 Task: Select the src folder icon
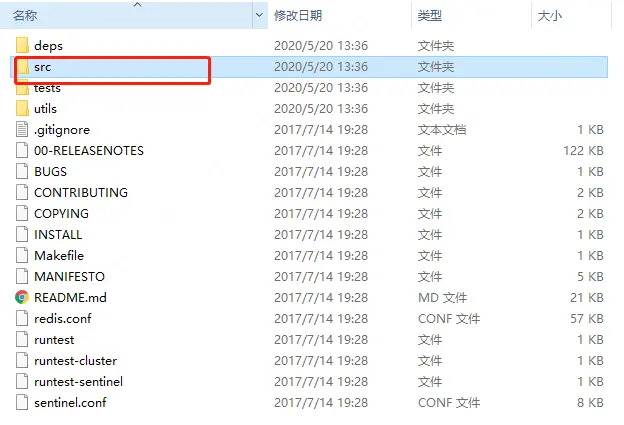click(x=22, y=66)
